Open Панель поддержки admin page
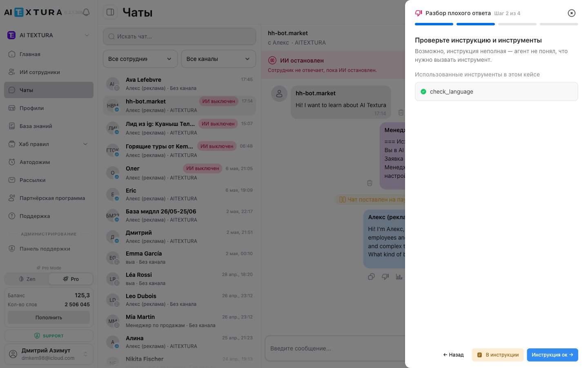 (x=49, y=249)
